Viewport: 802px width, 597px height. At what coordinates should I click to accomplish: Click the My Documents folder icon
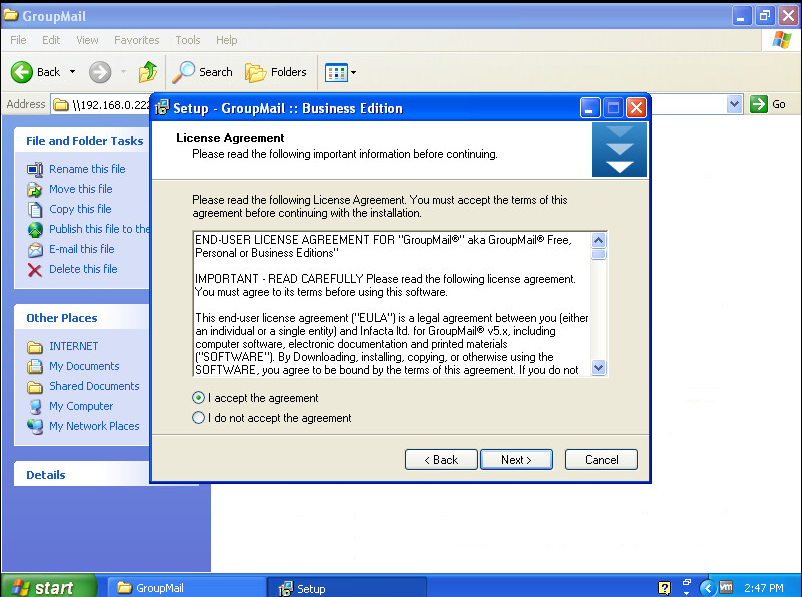[35, 366]
